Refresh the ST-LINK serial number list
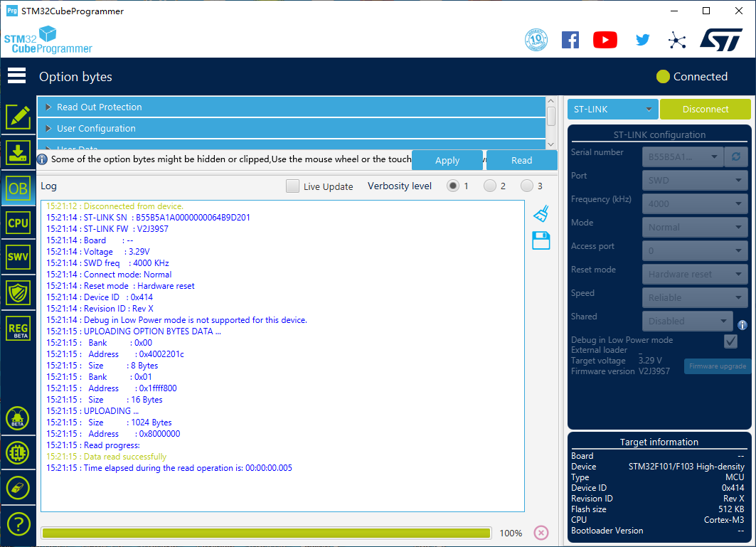 point(736,156)
